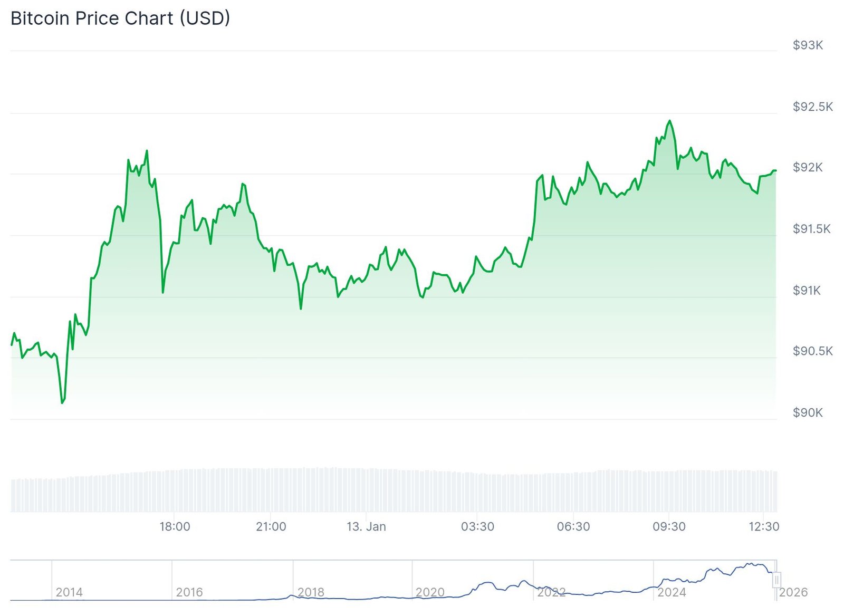This screenshot has height=616, width=844.
Task: Click the 09:30 time axis label
Action: (x=669, y=526)
